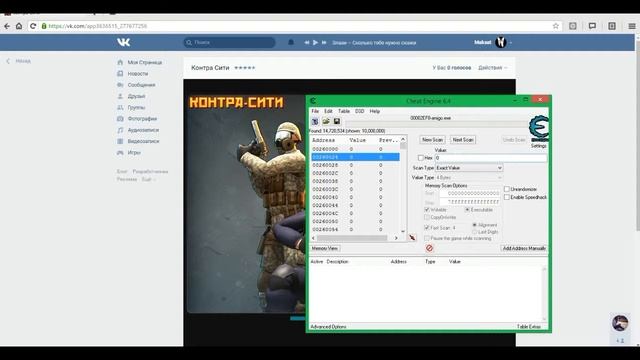Play audio in VK header player

click(316, 42)
